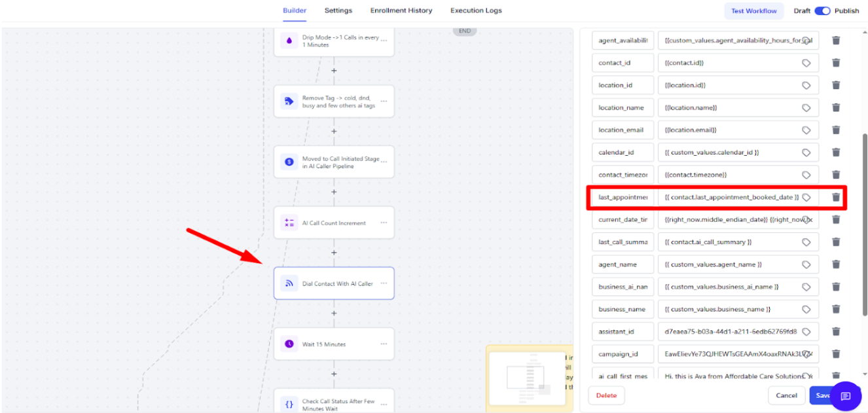Open the Enrollment History tab

coord(401,10)
